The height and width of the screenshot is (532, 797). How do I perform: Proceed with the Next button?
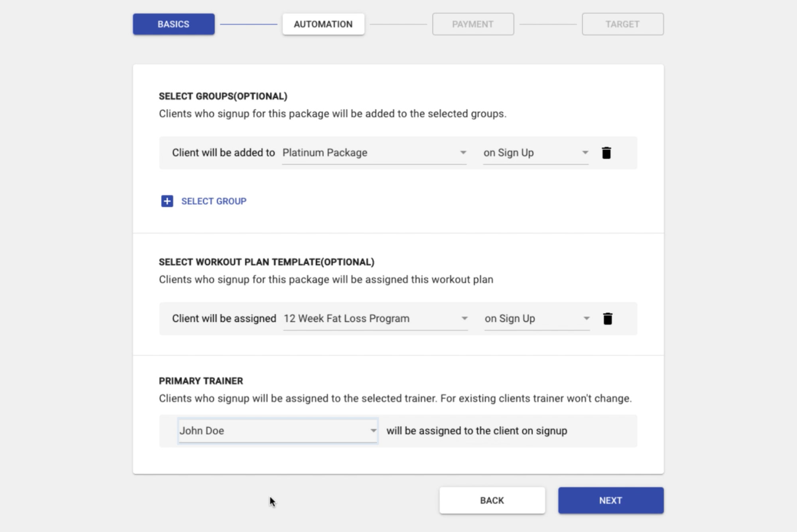click(610, 500)
